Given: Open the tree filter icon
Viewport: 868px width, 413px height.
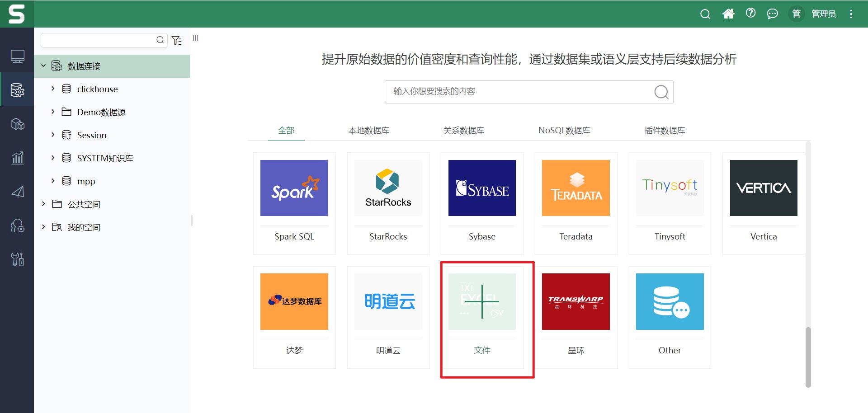Looking at the screenshot, I should point(177,40).
